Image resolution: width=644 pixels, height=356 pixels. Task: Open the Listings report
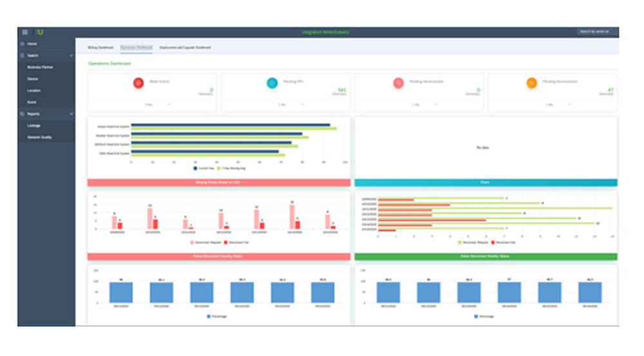click(34, 126)
